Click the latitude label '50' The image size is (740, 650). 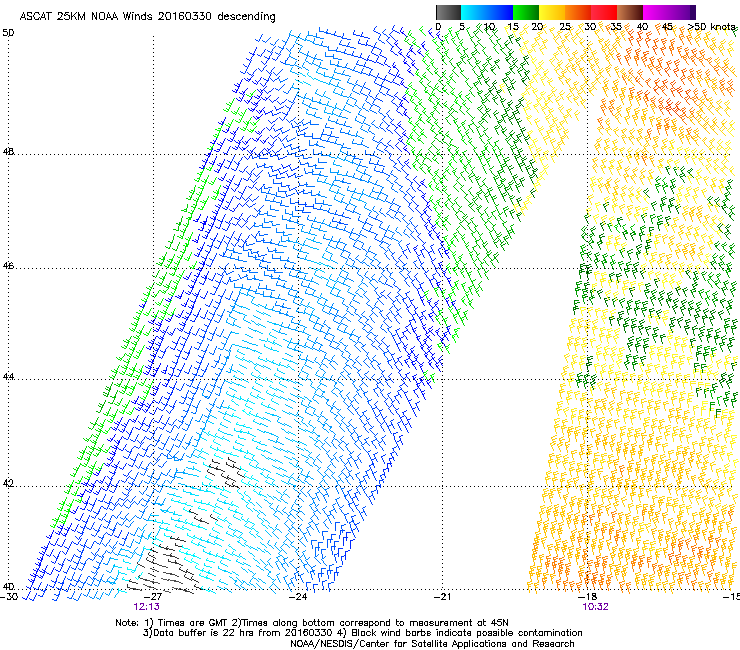(8, 33)
